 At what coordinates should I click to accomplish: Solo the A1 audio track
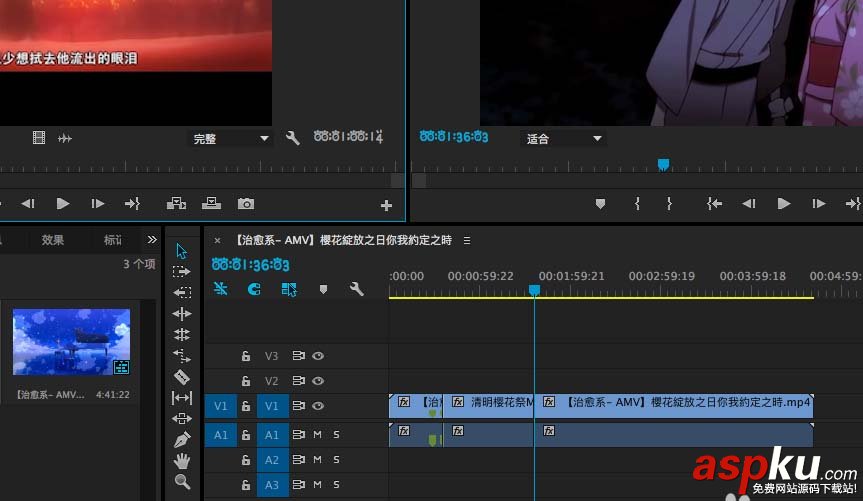coord(336,434)
